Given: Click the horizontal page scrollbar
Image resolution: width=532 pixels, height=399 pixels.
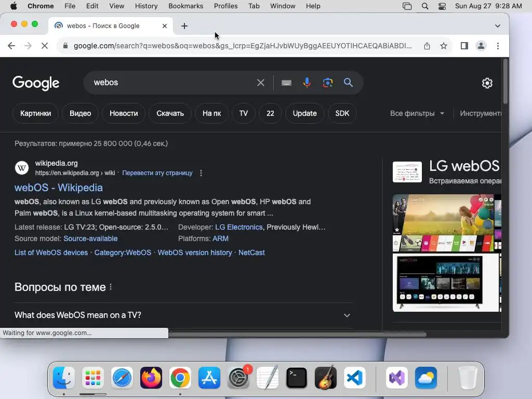Looking at the screenshot, I should [x=297, y=334].
